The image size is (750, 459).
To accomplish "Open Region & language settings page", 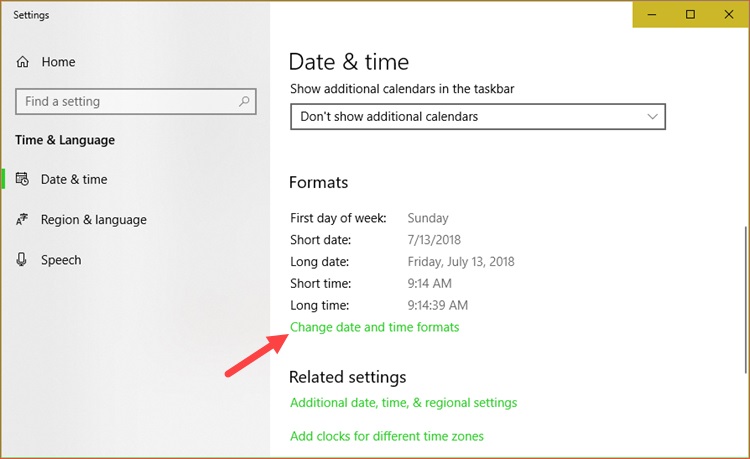I will click(93, 220).
